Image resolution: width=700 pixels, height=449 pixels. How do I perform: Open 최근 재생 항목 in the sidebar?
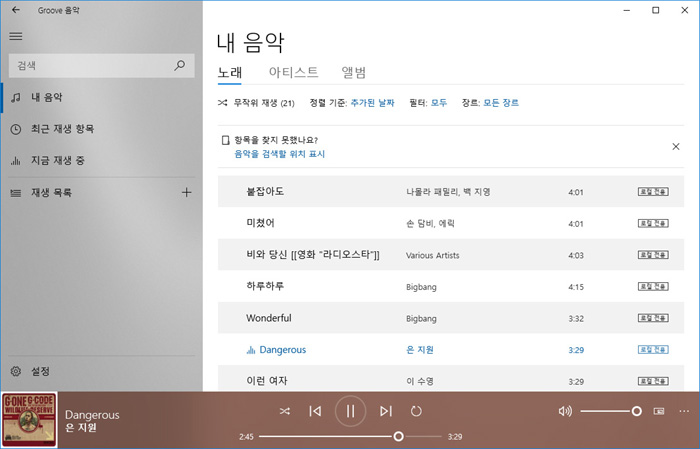[x=102, y=129]
